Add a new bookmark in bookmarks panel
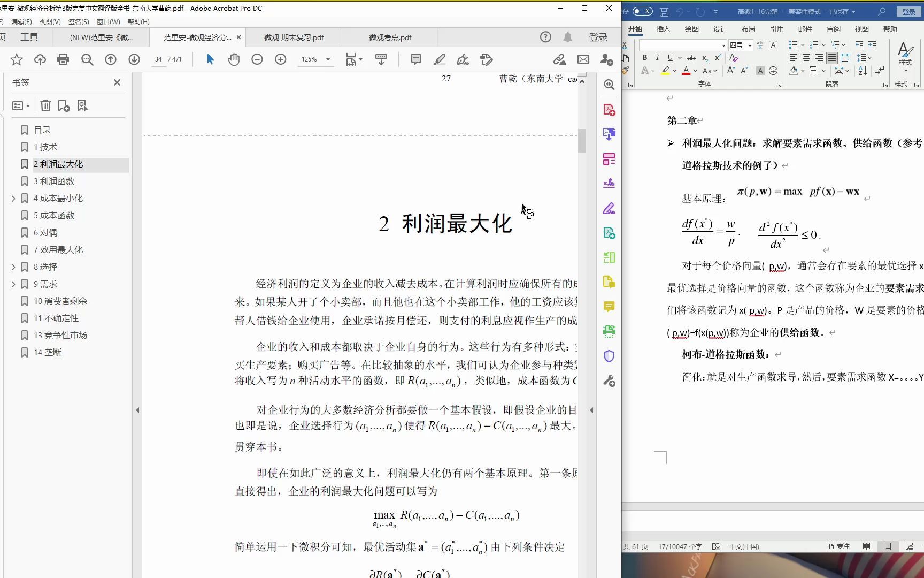This screenshot has height=578, width=924. click(64, 106)
